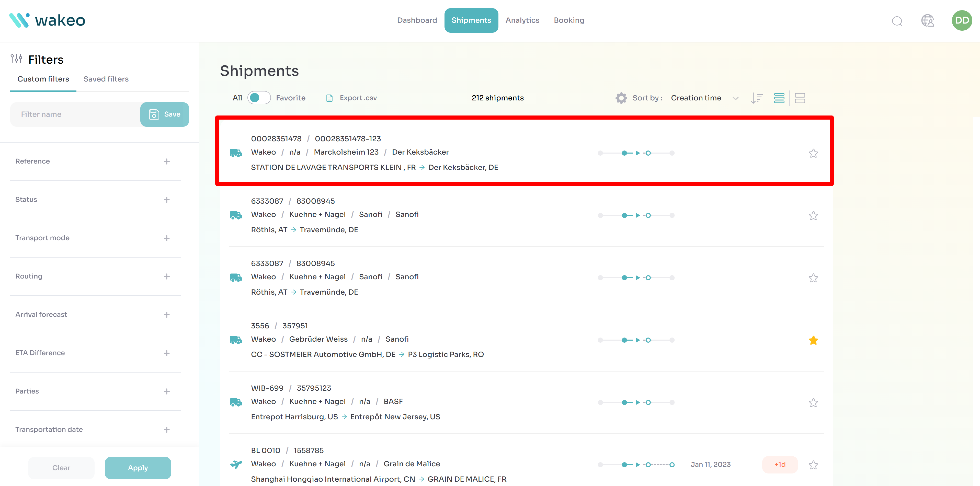
Task: Click the Export .csv file icon
Action: (x=329, y=98)
